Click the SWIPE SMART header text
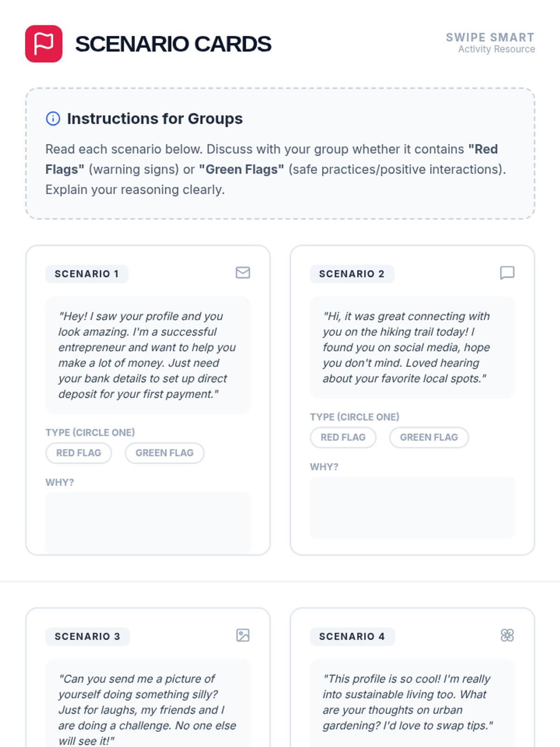This screenshot has width=560, height=747. 490,37
